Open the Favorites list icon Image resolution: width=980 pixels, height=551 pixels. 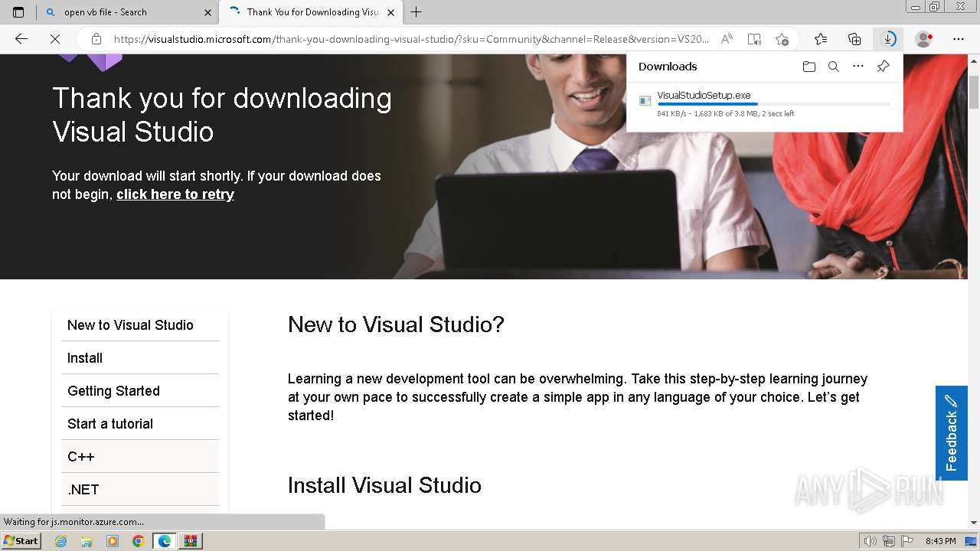click(821, 39)
